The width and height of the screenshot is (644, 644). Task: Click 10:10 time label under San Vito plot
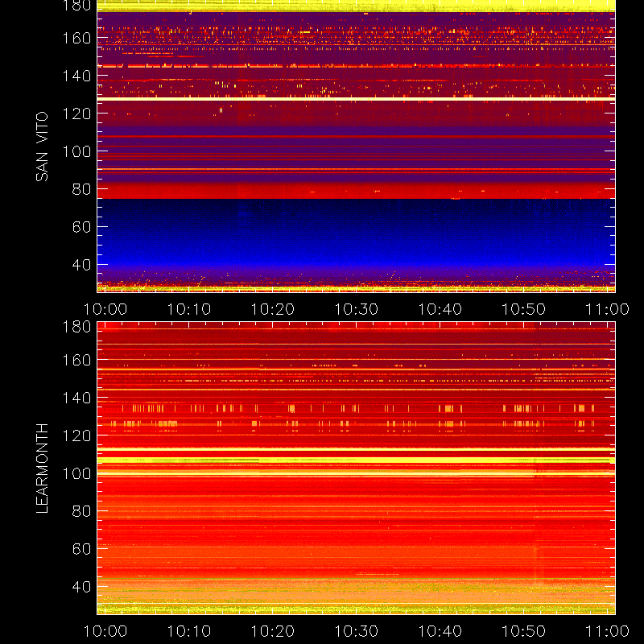tap(189, 309)
